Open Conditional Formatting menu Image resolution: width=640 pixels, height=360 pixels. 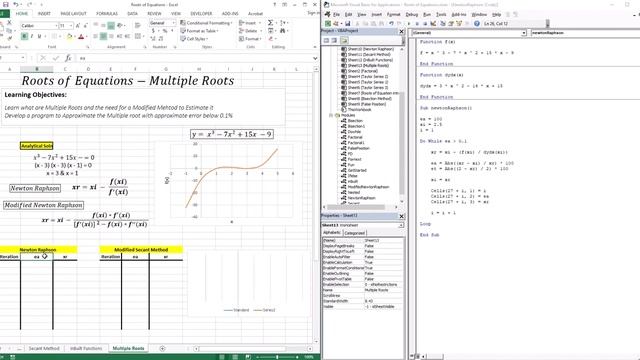click(206, 23)
